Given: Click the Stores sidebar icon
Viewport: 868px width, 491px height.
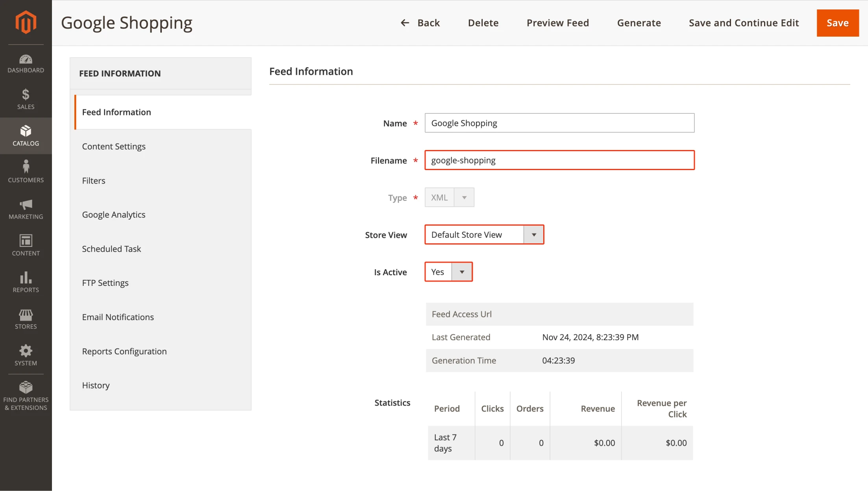Looking at the screenshot, I should pos(26,318).
